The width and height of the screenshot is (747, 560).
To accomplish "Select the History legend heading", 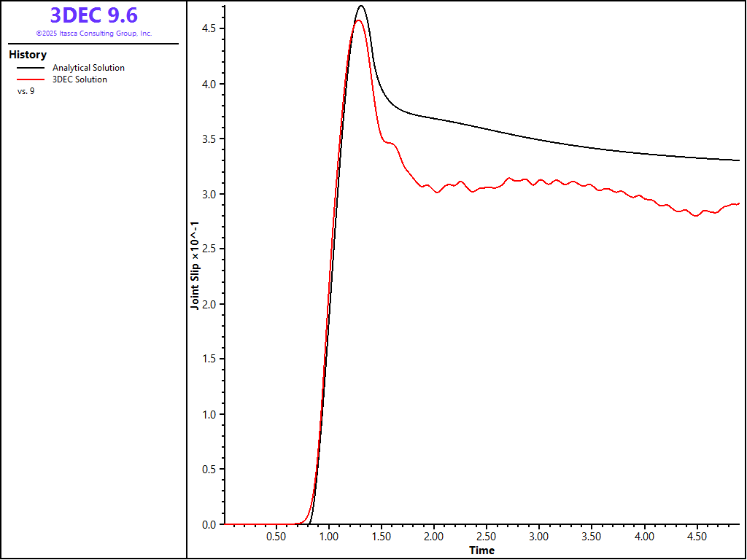I will click(28, 55).
